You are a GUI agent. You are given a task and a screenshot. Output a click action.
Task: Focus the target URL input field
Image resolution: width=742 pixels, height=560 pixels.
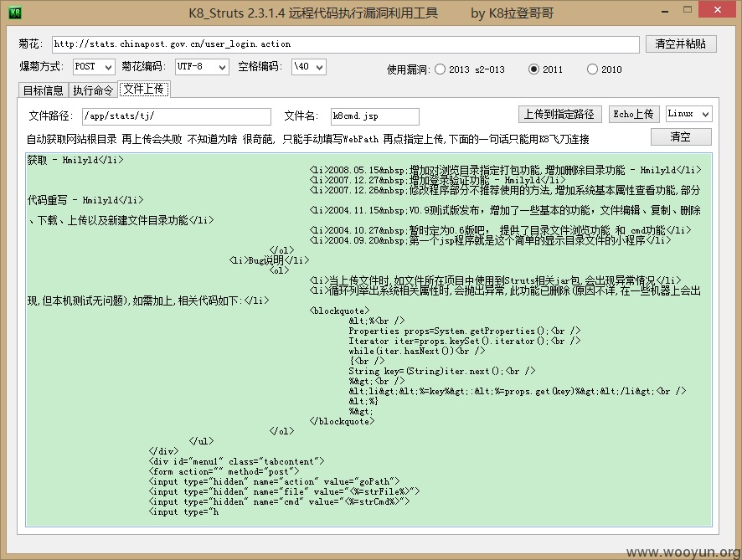(345, 44)
